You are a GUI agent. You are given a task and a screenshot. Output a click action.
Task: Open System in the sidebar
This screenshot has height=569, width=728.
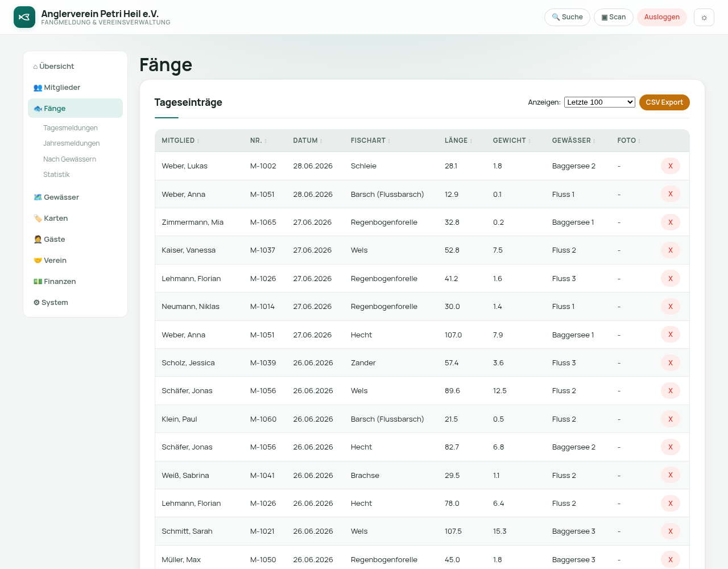click(x=75, y=303)
